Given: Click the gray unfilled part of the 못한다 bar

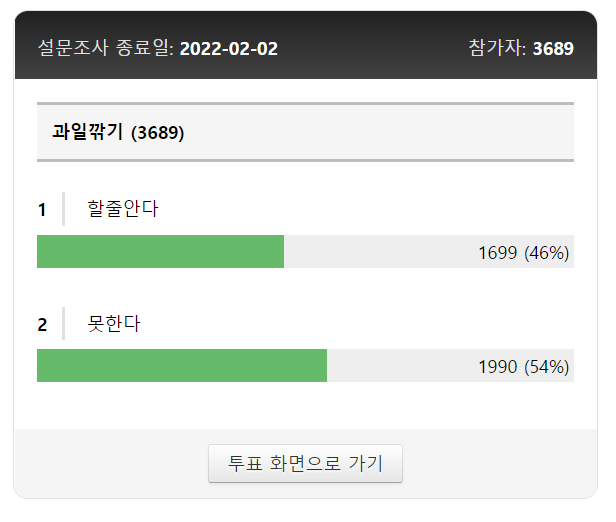Looking at the screenshot, I should (x=400, y=366).
